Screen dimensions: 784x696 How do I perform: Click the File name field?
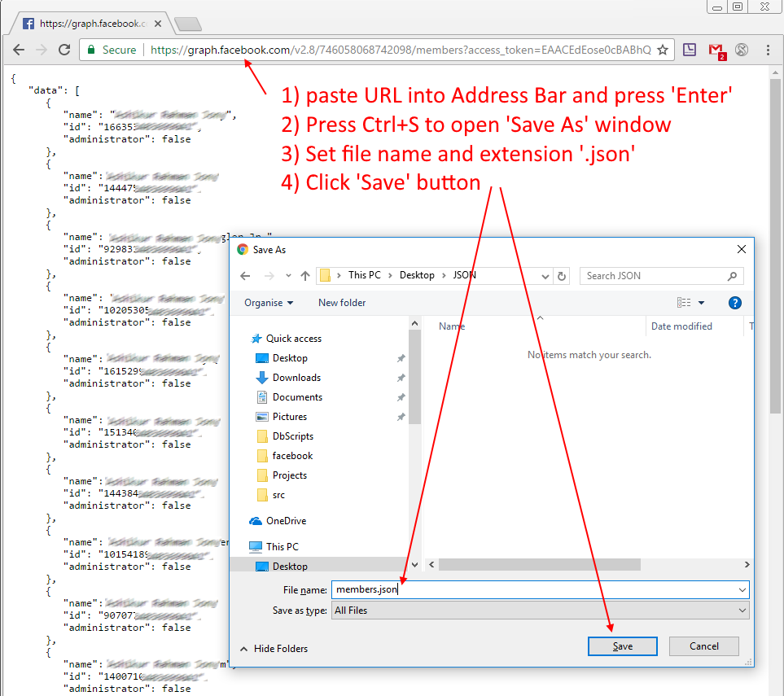pyautogui.click(x=533, y=589)
